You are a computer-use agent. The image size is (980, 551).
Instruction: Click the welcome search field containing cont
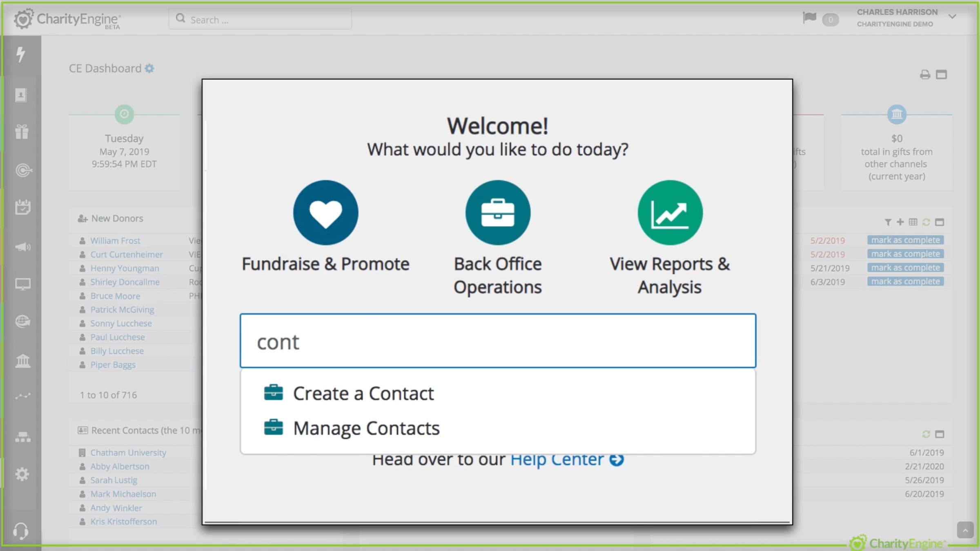498,341
